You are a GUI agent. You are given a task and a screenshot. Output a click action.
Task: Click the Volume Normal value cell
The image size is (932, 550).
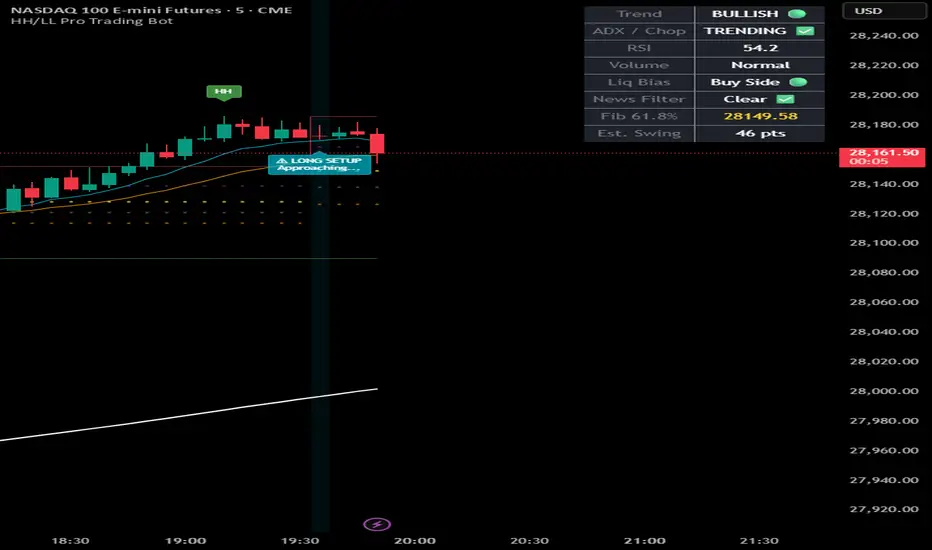[x=760, y=65]
